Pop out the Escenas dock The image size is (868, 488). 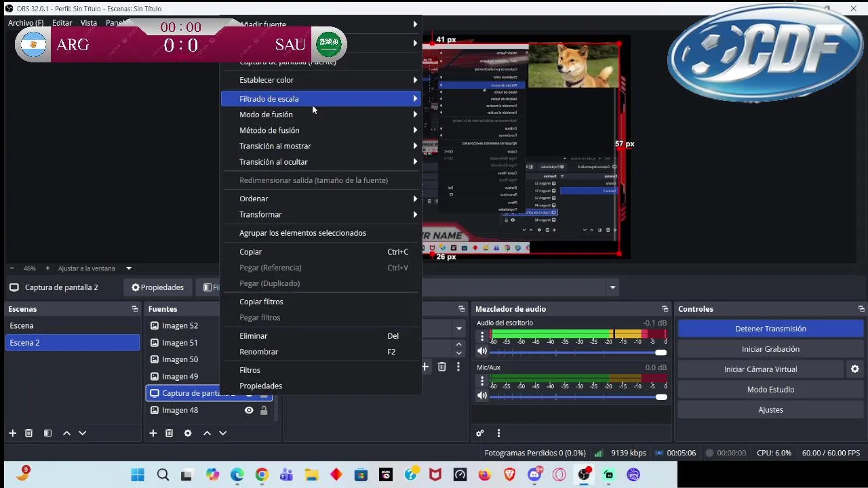pos(134,309)
